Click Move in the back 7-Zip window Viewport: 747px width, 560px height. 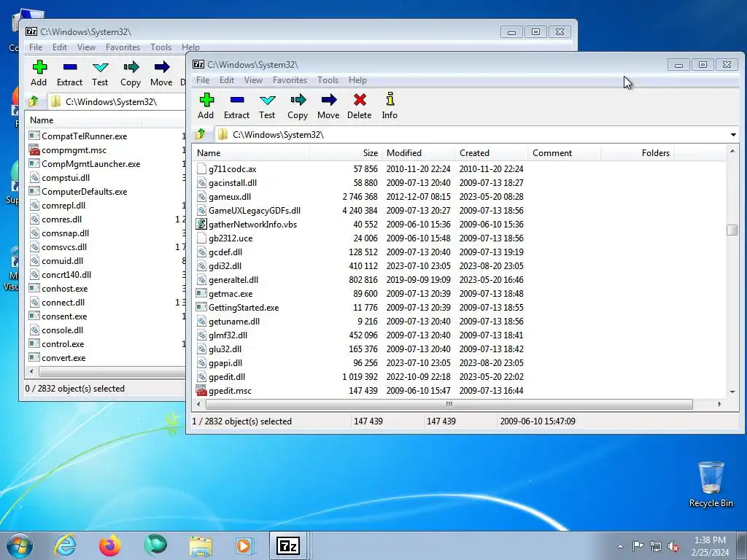pyautogui.click(x=161, y=73)
